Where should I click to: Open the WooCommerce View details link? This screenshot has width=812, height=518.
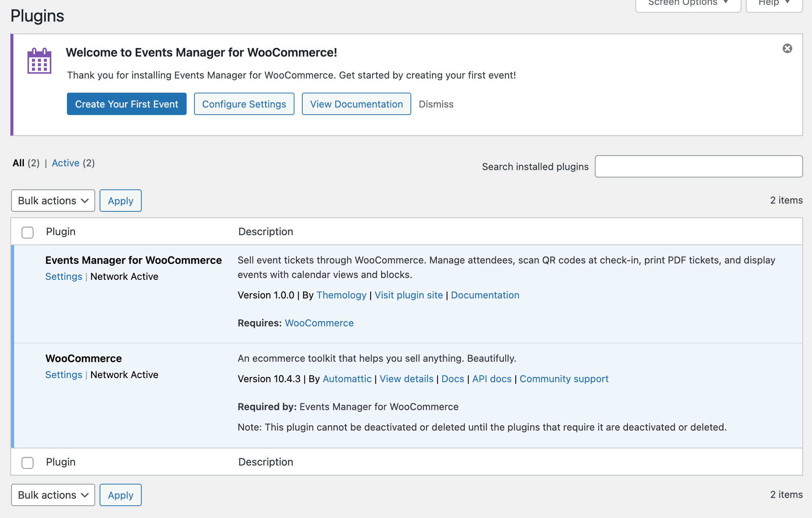point(406,379)
